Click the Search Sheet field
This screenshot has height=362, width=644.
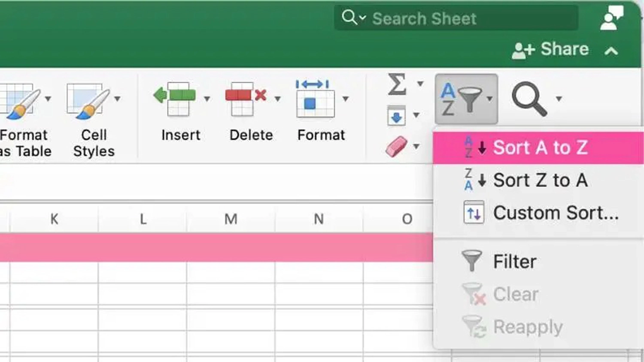coord(456,18)
